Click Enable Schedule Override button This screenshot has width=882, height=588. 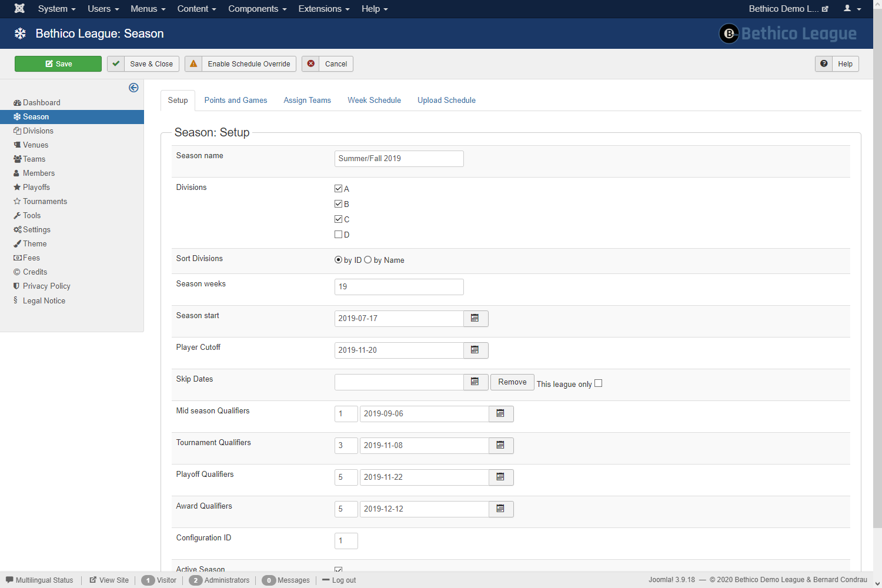(x=240, y=64)
